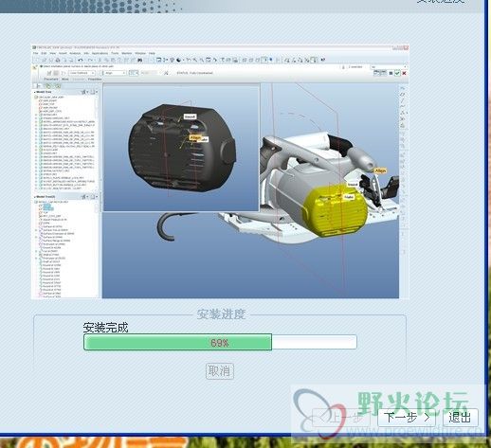Click the greyed-out 上一步 (Back) button
This screenshot has height=448, width=491.
341,418
